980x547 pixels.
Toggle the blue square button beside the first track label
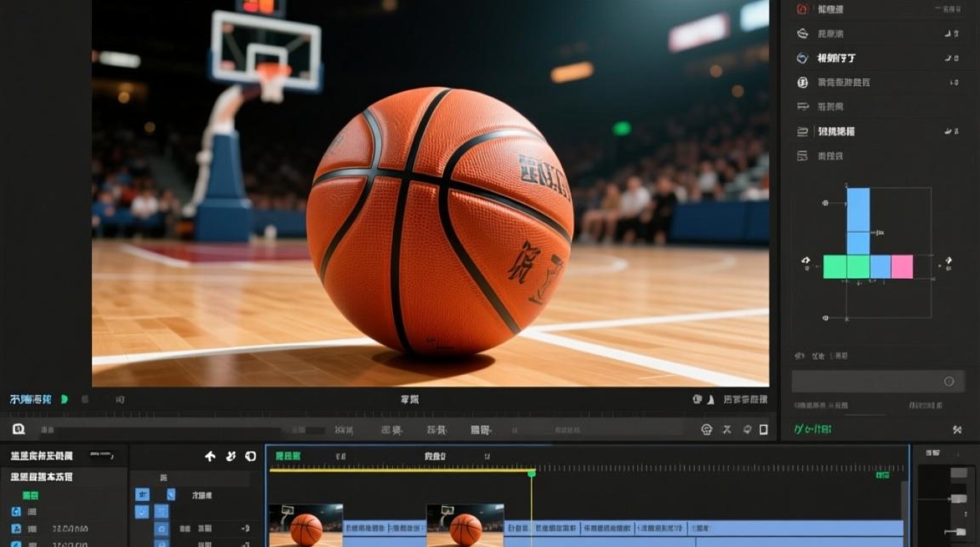pos(171,494)
